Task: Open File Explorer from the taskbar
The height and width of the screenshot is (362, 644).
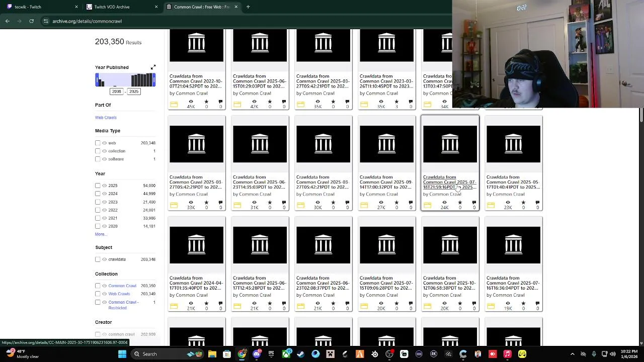Action: point(212,354)
